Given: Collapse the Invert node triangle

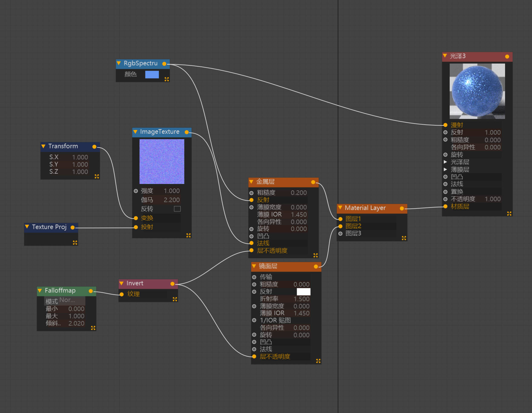Looking at the screenshot, I should (x=121, y=284).
